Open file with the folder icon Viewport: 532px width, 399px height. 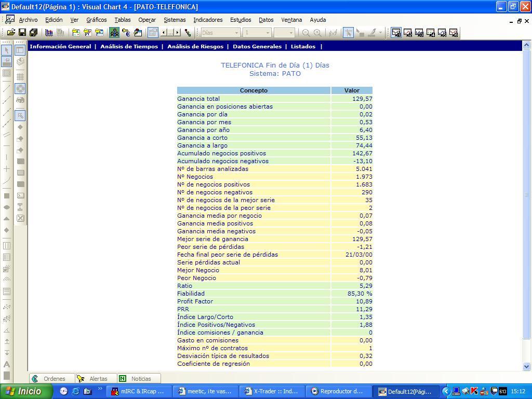[11, 33]
